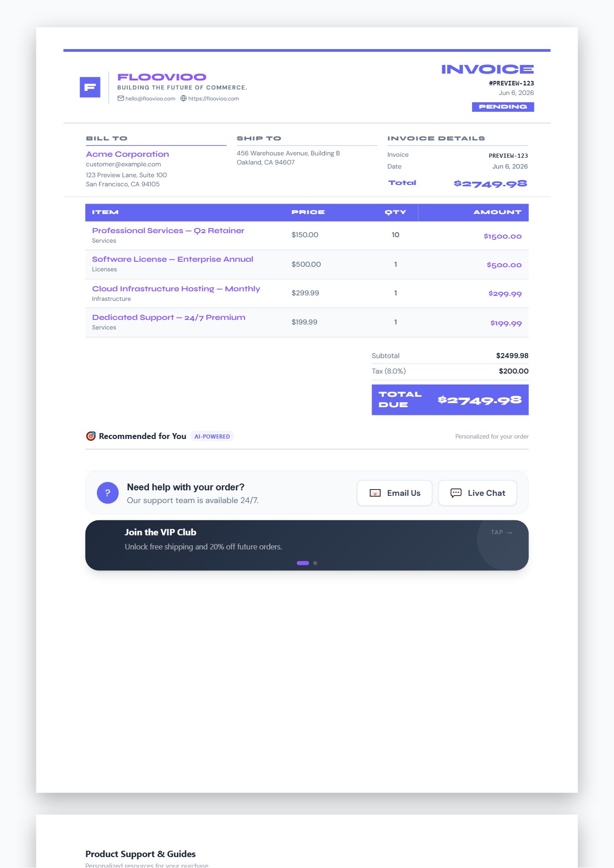Click the Software License — Enterprise Annual item

click(172, 259)
